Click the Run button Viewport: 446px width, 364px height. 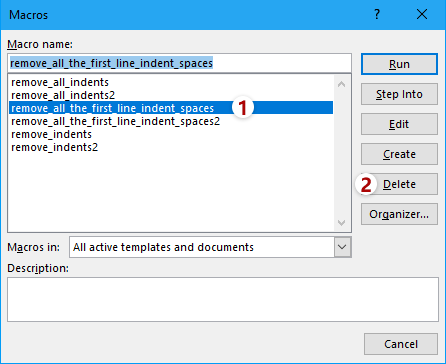[x=399, y=64]
